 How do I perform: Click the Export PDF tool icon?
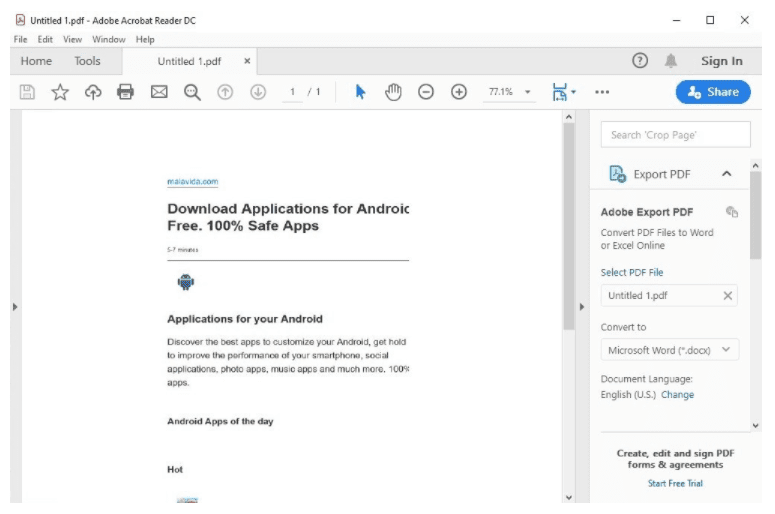617,174
